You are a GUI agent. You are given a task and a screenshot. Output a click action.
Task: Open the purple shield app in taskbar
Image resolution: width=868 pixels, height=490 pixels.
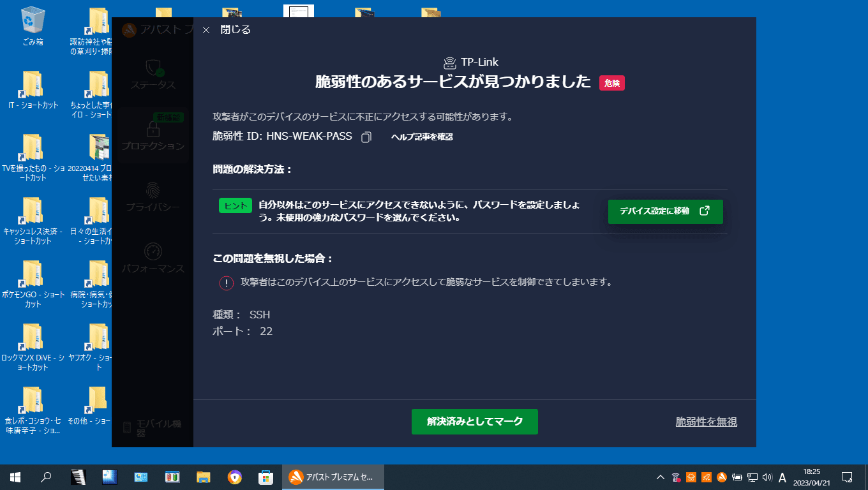click(x=234, y=477)
